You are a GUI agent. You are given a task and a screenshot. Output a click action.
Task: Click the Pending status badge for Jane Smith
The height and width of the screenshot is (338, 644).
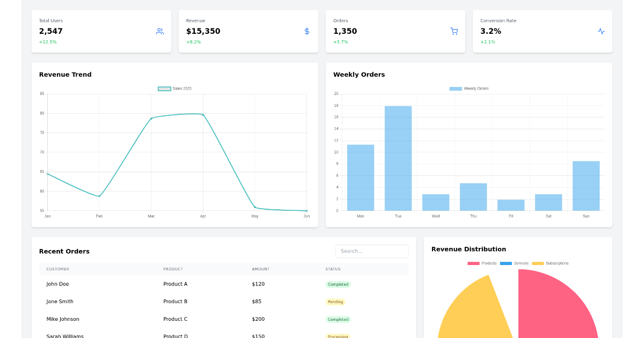335,302
